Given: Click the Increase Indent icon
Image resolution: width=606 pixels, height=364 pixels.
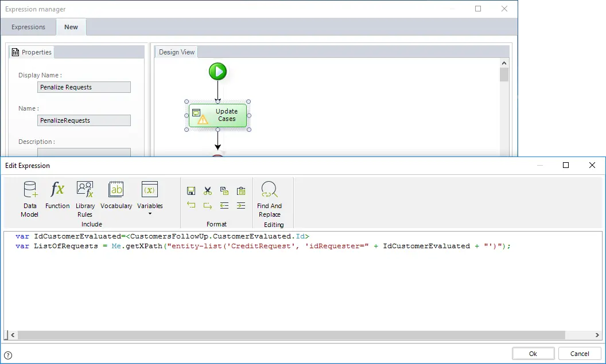Looking at the screenshot, I should tap(241, 205).
